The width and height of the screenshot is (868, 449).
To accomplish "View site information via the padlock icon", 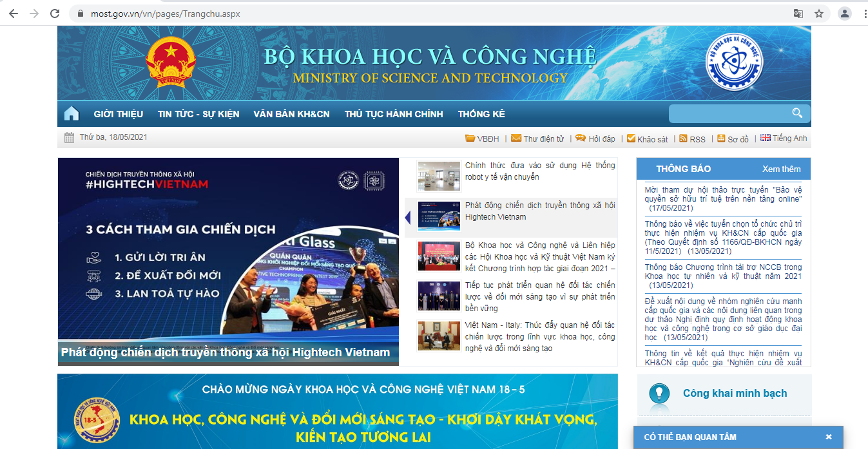I will [x=81, y=14].
